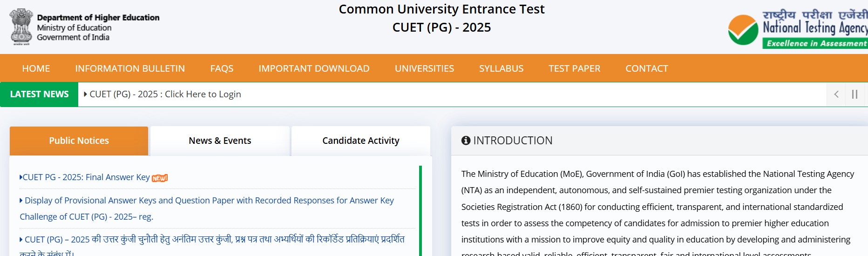Click the NEW badge beside Final Answer Key
The height and width of the screenshot is (256, 868).
tap(160, 178)
